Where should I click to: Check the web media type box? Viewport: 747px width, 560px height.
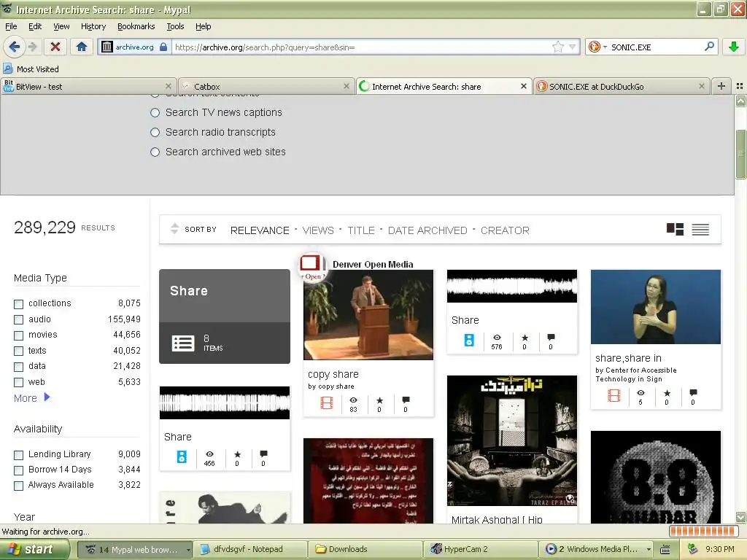(x=18, y=382)
